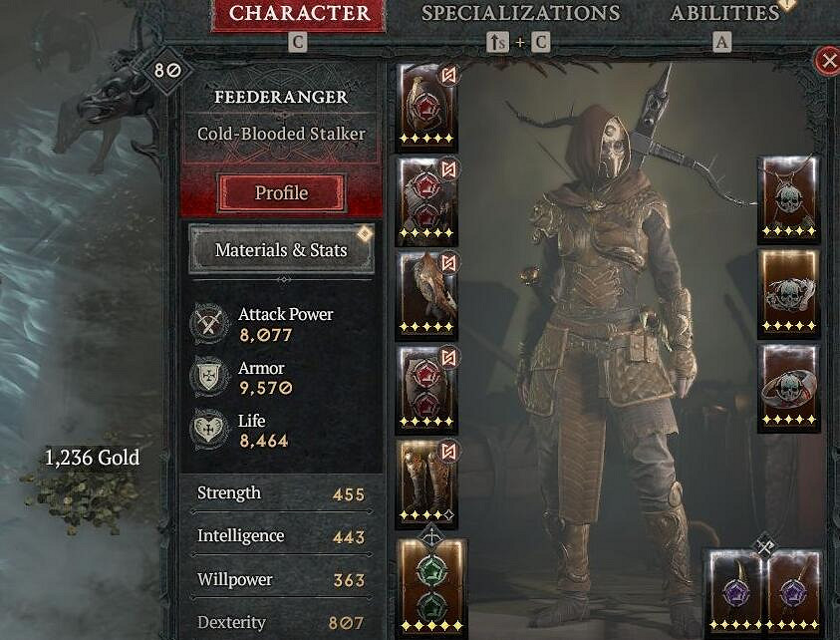Click the Life heart icon
Image resolution: width=840 pixels, height=640 pixels.
[x=209, y=430]
